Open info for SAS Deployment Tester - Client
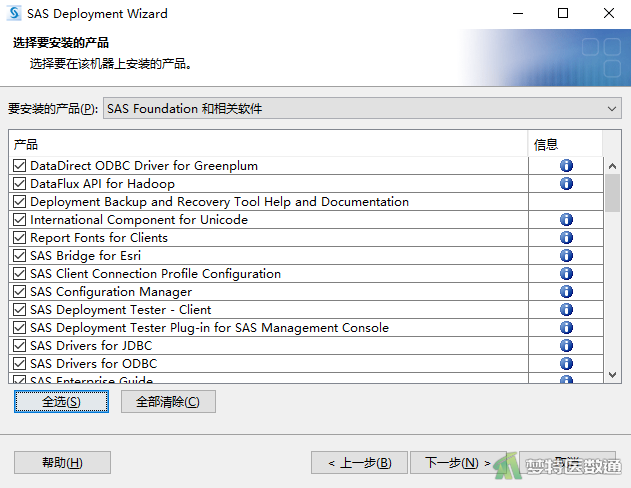Screen dimensions: 631x488 [566, 309]
